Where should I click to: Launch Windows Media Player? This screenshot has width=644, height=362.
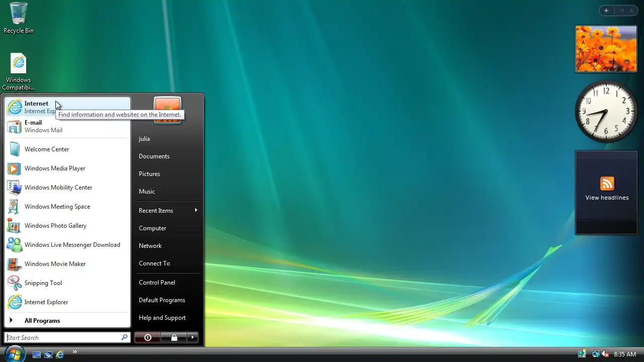click(x=67, y=168)
